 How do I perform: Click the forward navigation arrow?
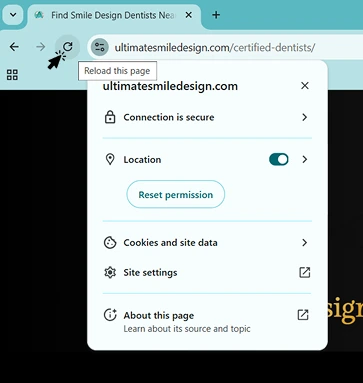pyautogui.click(x=41, y=47)
